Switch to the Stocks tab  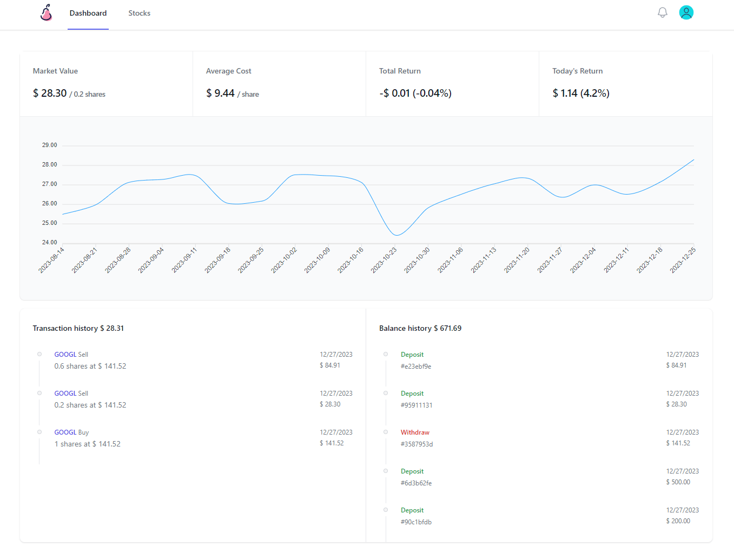(139, 13)
